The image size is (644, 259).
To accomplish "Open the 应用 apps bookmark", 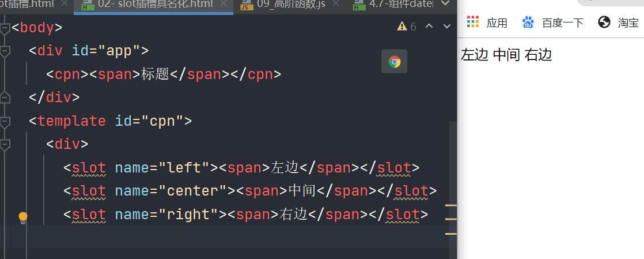I will [487, 22].
